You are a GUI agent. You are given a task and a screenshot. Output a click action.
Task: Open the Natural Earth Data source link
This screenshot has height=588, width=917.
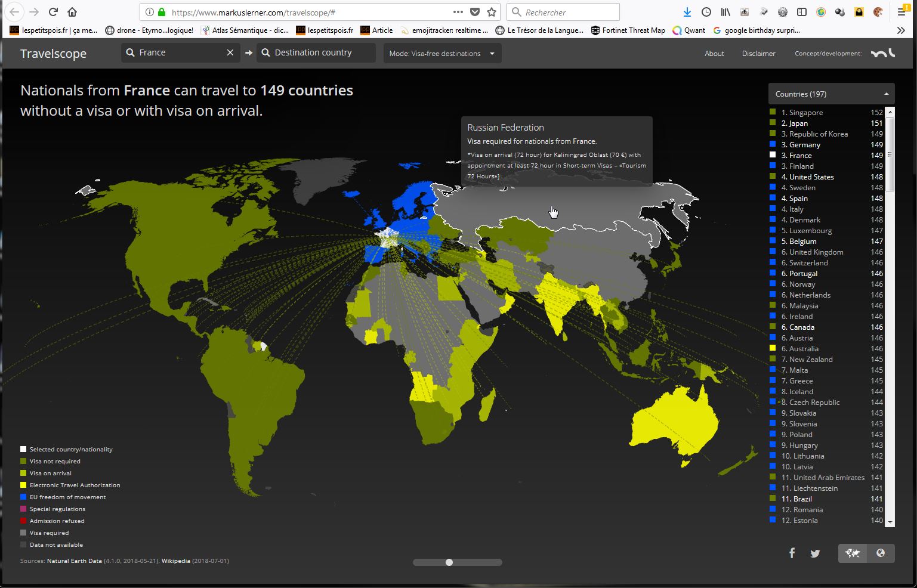(74, 561)
